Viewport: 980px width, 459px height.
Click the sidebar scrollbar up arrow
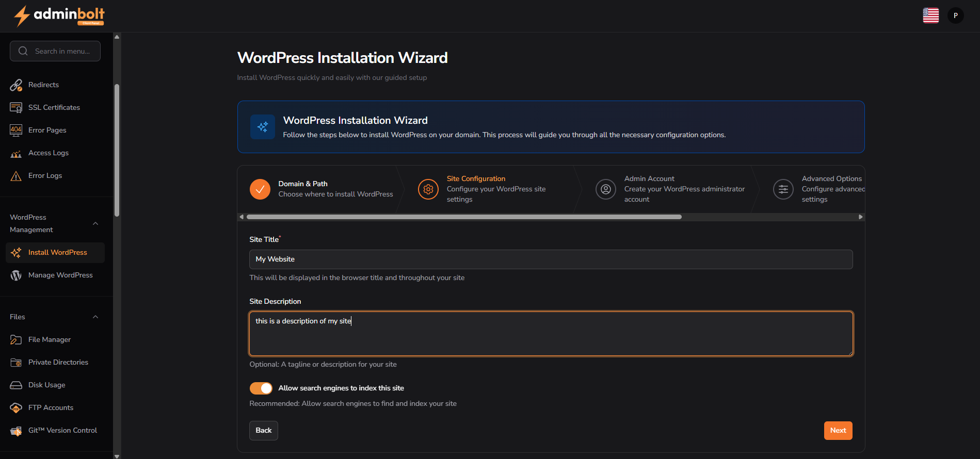117,37
